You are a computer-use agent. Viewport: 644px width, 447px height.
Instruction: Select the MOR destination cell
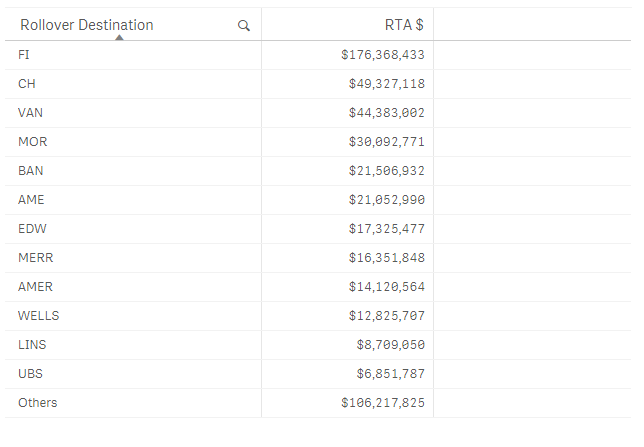pos(32,142)
